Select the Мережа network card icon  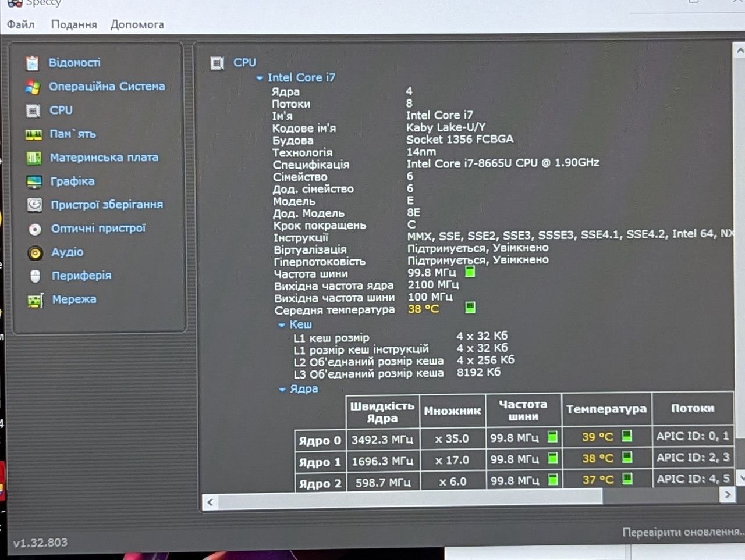[x=36, y=301]
